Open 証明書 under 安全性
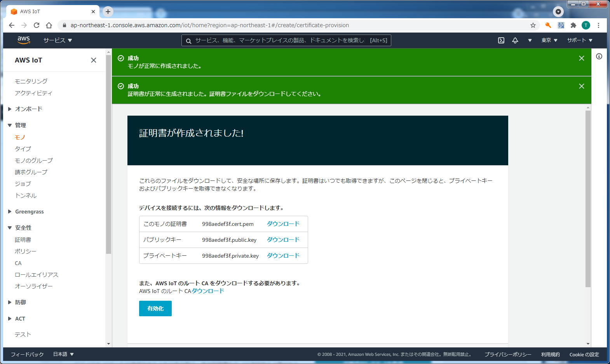610x364 pixels. (23, 240)
